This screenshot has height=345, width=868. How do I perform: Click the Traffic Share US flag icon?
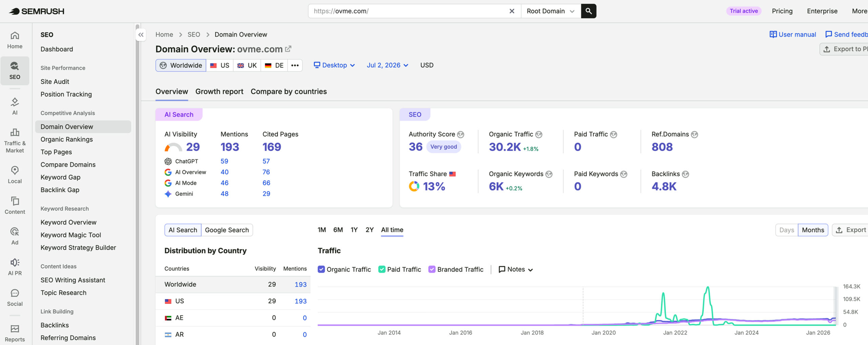pyautogui.click(x=452, y=174)
